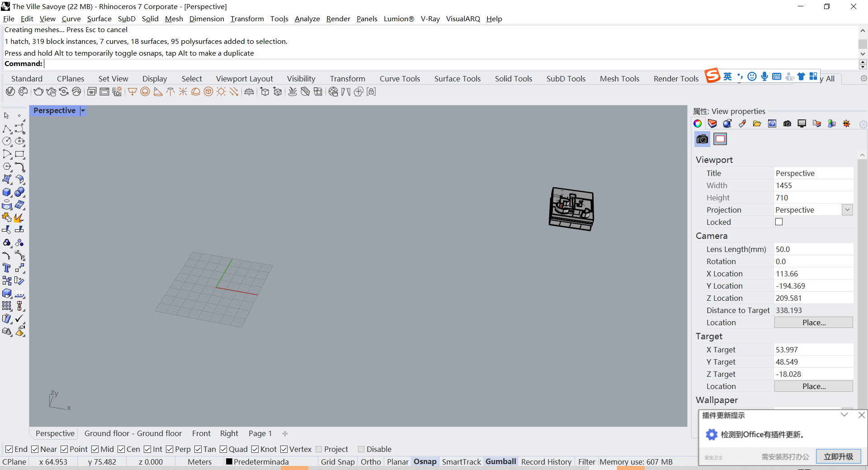Viewport: 868px width, 470px height.
Task: Select the Circle tool in left sidebar
Action: pyautogui.click(x=7, y=142)
